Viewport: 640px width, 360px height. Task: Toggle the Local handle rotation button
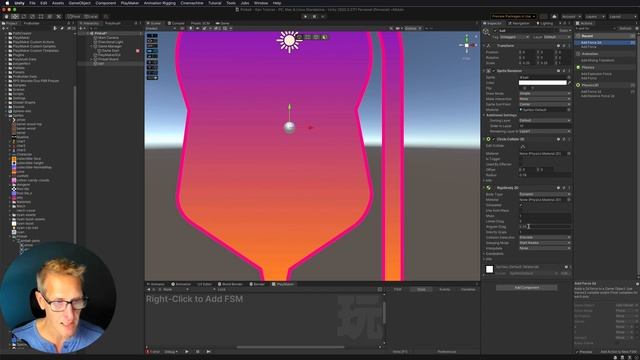tap(91, 17)
